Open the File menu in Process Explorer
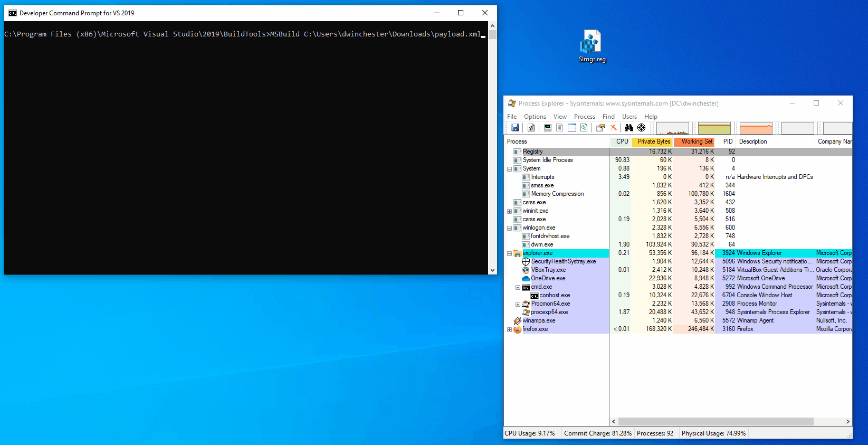This screenshot has height=445, width=868. point(512,117)
